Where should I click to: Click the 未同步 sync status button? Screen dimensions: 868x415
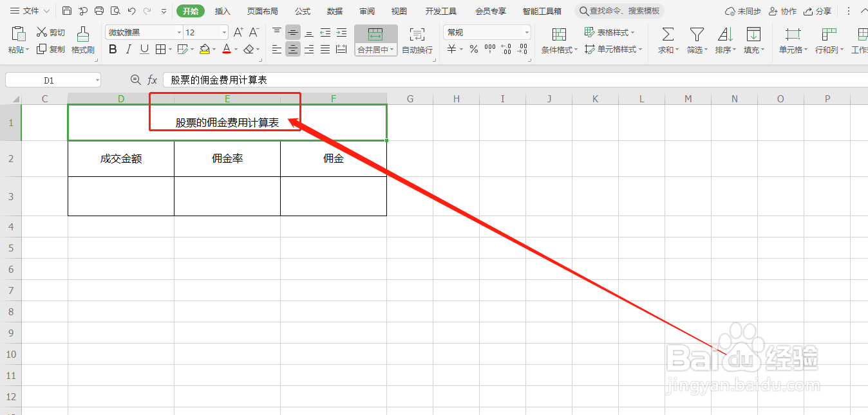(742, 11)
